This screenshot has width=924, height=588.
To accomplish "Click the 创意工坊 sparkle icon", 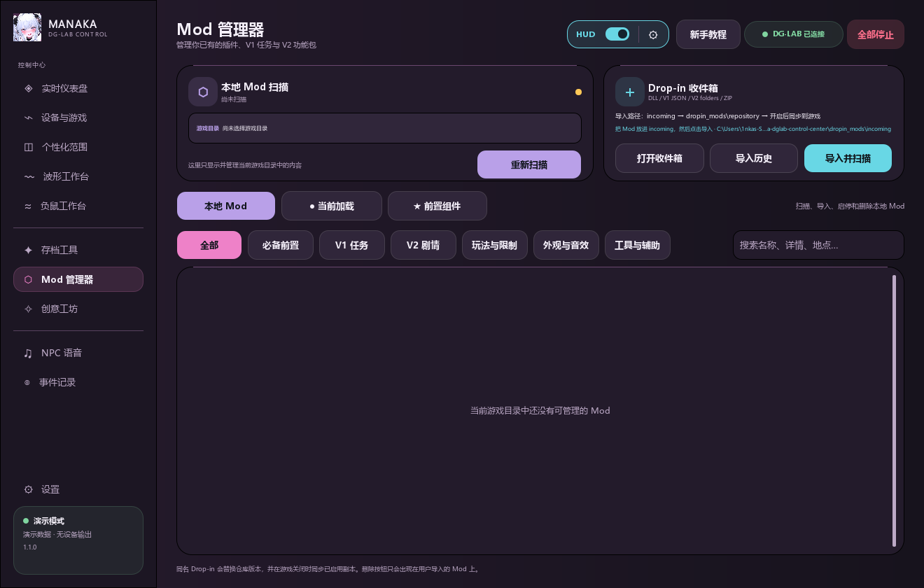I will (x=28, y=309).
